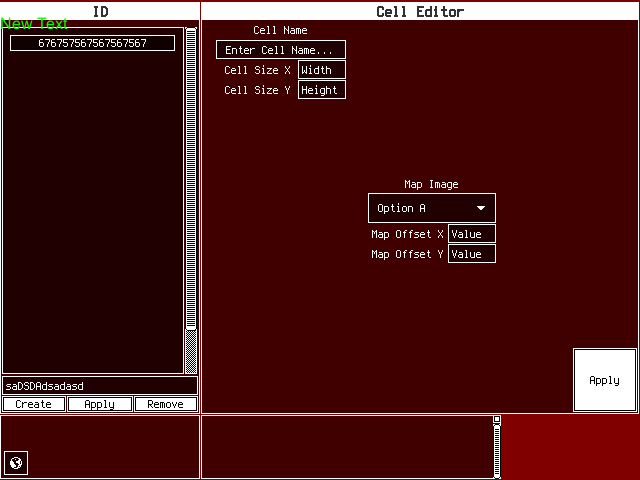Click the Map Offset Y Value field
This screenshot has height=480, width=640.
472,254
